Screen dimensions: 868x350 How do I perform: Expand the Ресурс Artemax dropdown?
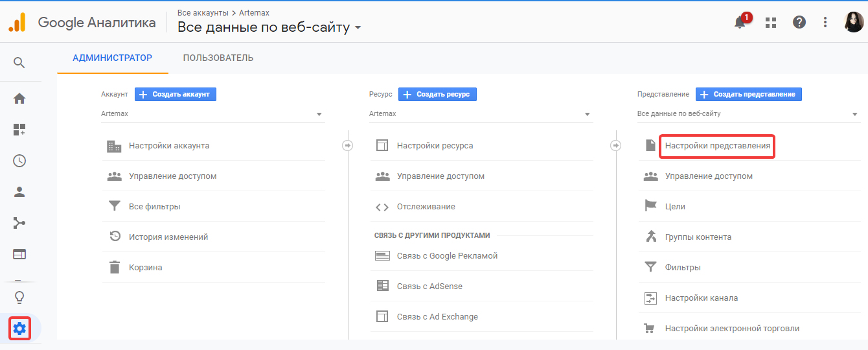point(481,114)
